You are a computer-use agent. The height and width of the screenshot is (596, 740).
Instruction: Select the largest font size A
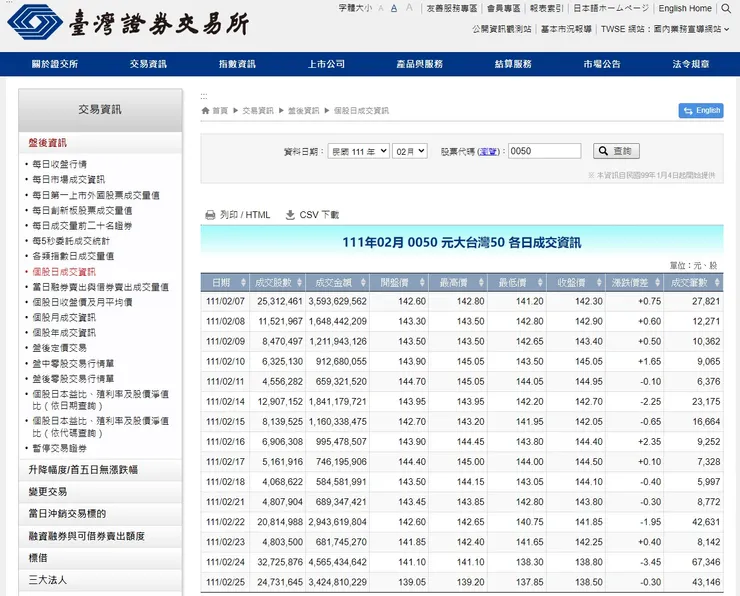click(x=409, y=8)
